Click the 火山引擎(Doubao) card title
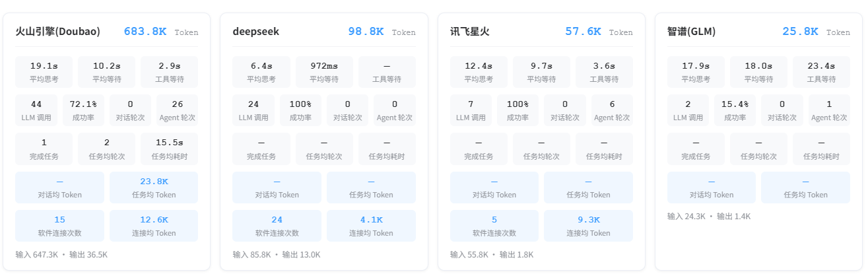This screenshot has width=868, height=274. (x=58, y=31)
